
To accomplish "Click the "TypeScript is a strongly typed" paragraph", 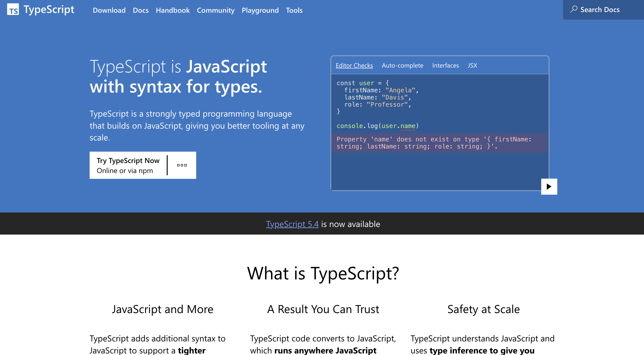I will click(x=197, y=126).
